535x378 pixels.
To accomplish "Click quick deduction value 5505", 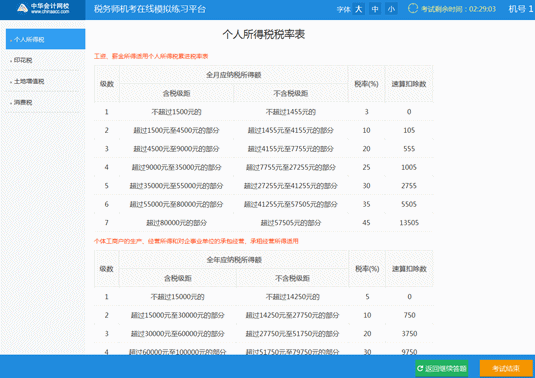I will pyautogui.click(x=409, y=204).
